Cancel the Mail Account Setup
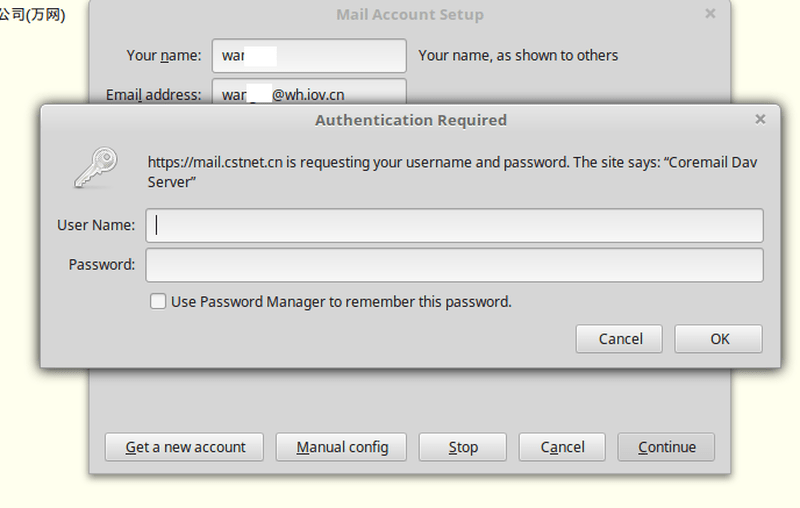 tap(562, 447)
